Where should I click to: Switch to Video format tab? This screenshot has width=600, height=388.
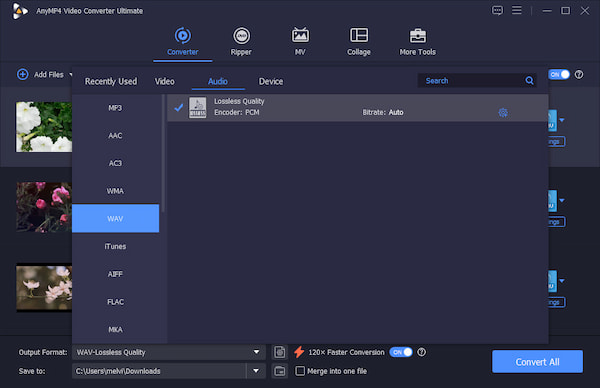coord(165,81)
